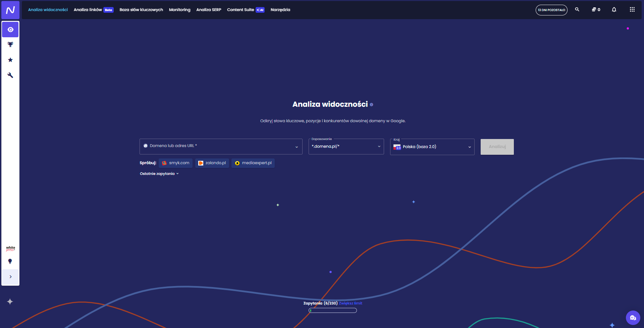644x328 pixels.
Task: Open notifications bell icon
Action: tap(614, 10)
